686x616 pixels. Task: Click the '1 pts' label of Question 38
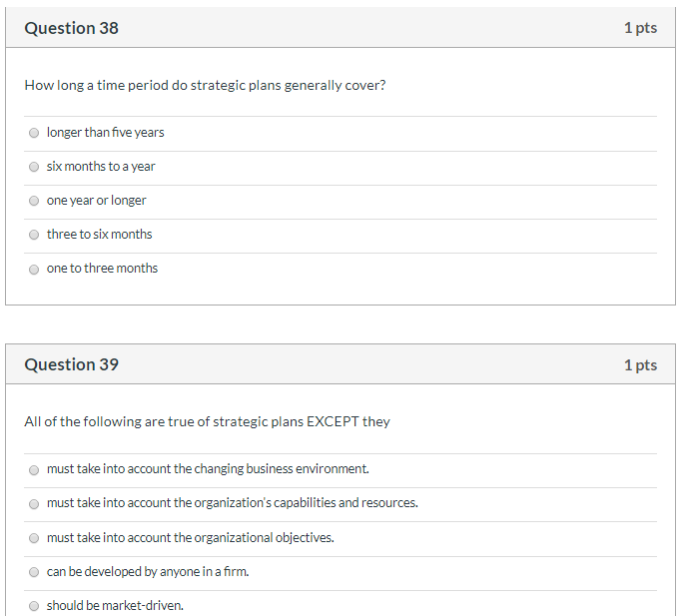[x=640, y=28]
